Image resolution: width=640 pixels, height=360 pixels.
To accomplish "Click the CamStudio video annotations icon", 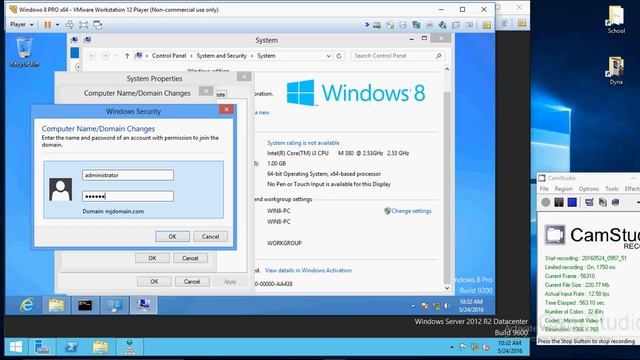I will (x=602, y=202).
